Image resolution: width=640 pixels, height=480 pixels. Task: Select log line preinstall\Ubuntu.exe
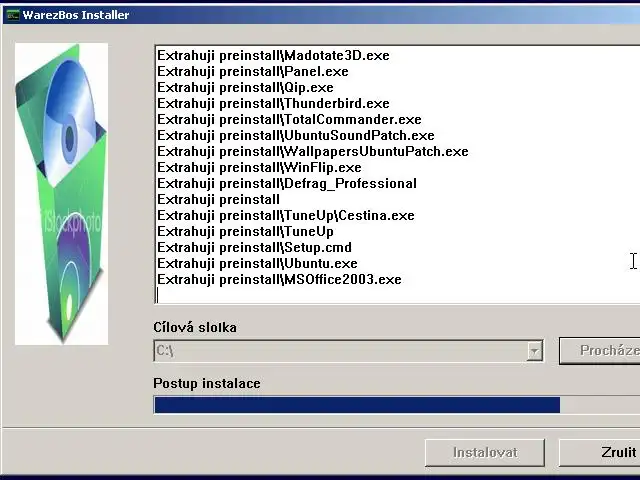257,264
